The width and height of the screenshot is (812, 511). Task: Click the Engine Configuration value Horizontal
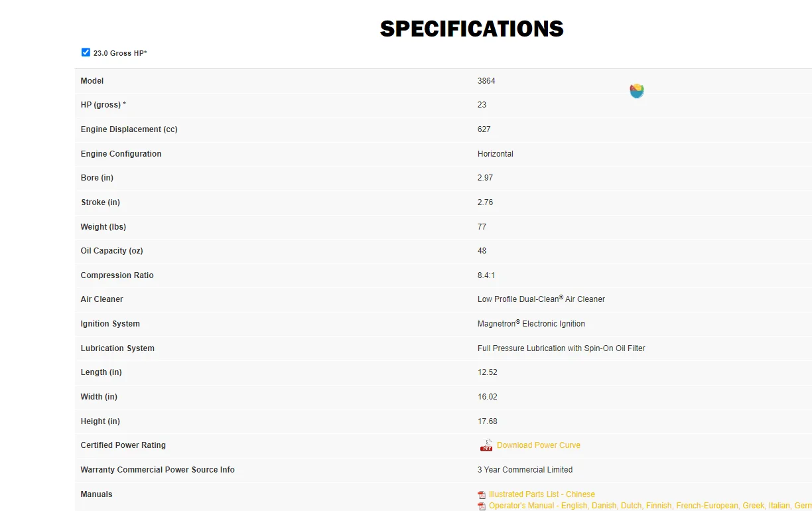496,154
